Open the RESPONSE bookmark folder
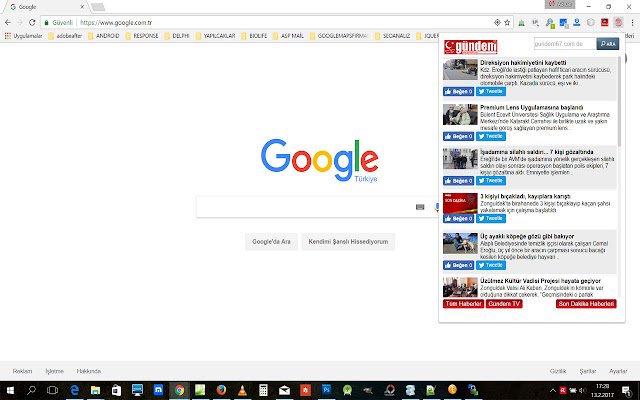 [142, 36]
